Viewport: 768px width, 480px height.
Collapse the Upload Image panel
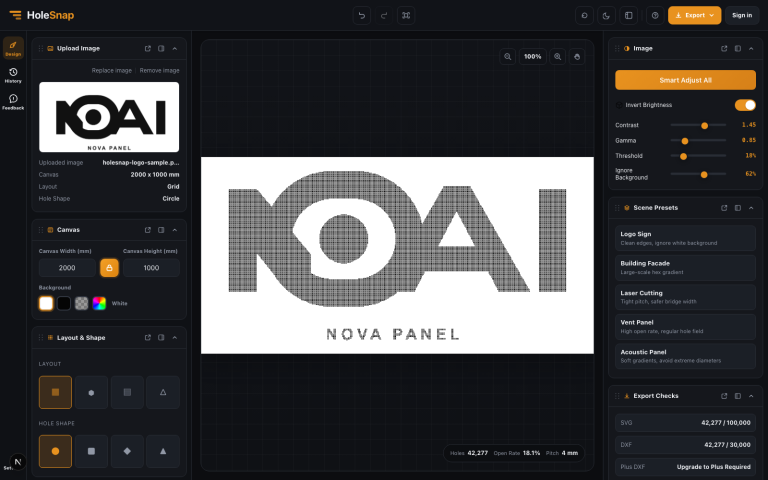(175, 48)
